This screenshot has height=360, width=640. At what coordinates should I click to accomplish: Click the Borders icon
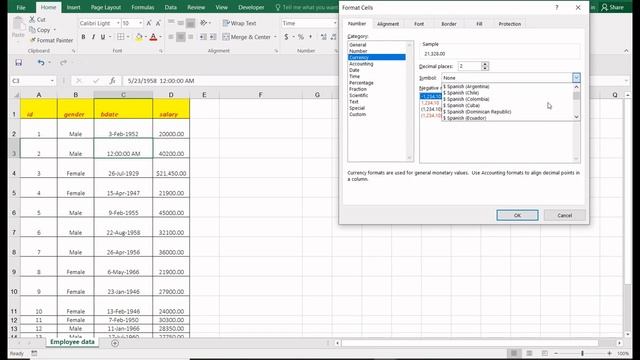pos(120,37)
